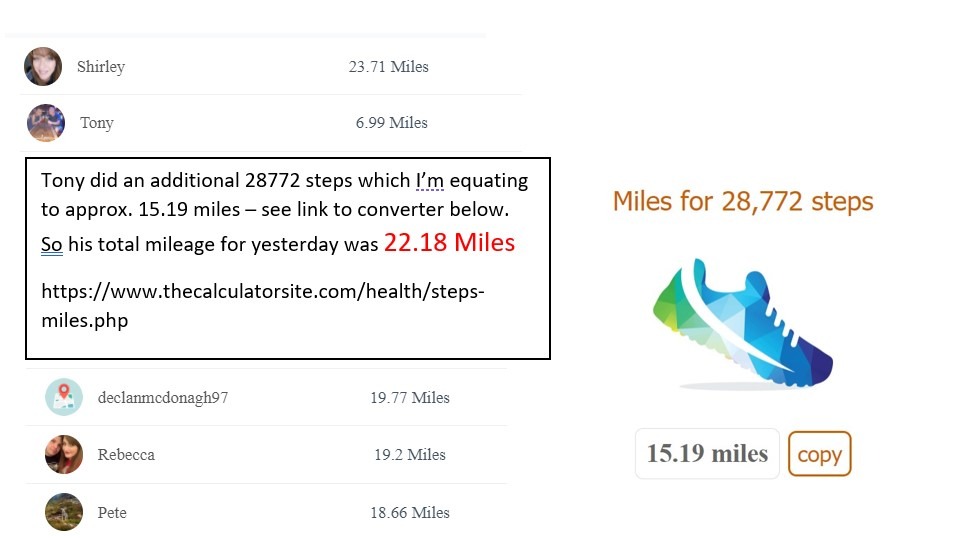978x538 pixels.
Task: Click Pete's profile avatar
Action: pyautogui.click(x=64, y=512)
